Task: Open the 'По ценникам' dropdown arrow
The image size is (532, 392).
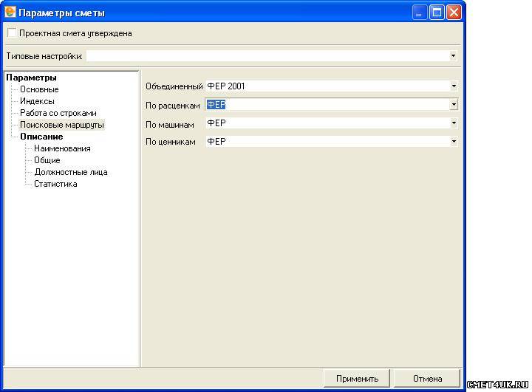Action: (454, 142)
